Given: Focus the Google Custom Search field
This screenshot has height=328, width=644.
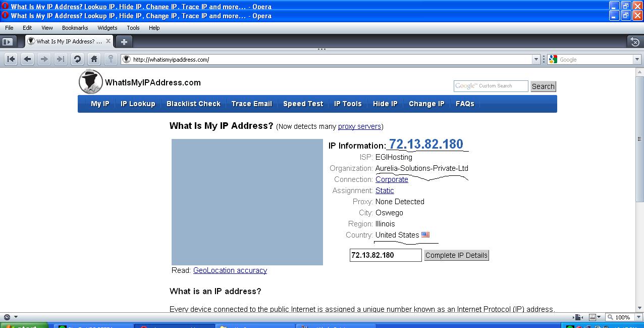Looking at the screenshot, I should pyautogui.click(x=491, y=86).
